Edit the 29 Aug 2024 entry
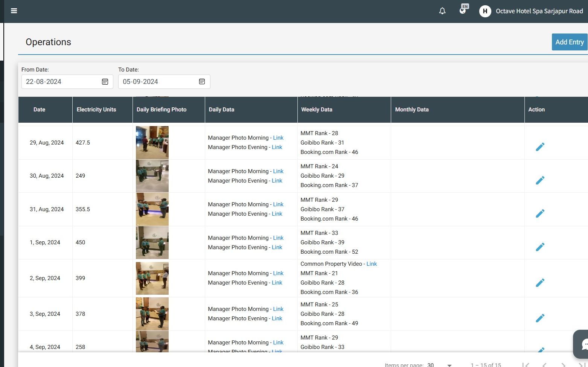 (540, 147)
